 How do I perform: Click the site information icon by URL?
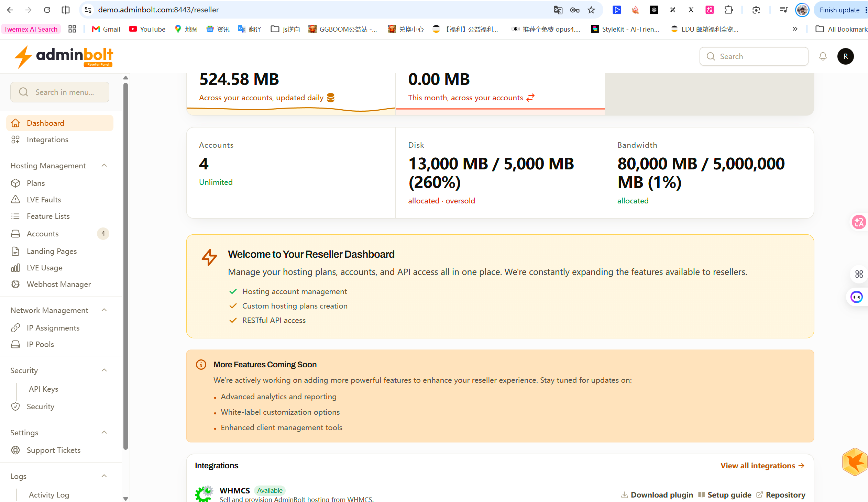pos(88,10)
